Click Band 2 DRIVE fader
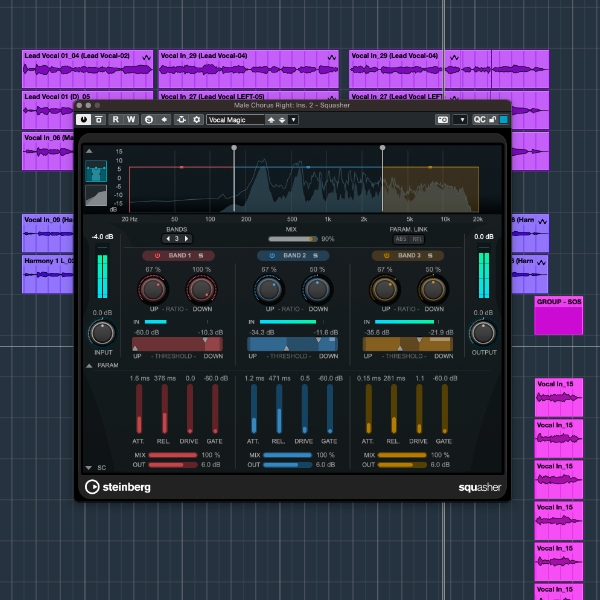The height and width of the screenshot is (600, 600). click(305, 409)
